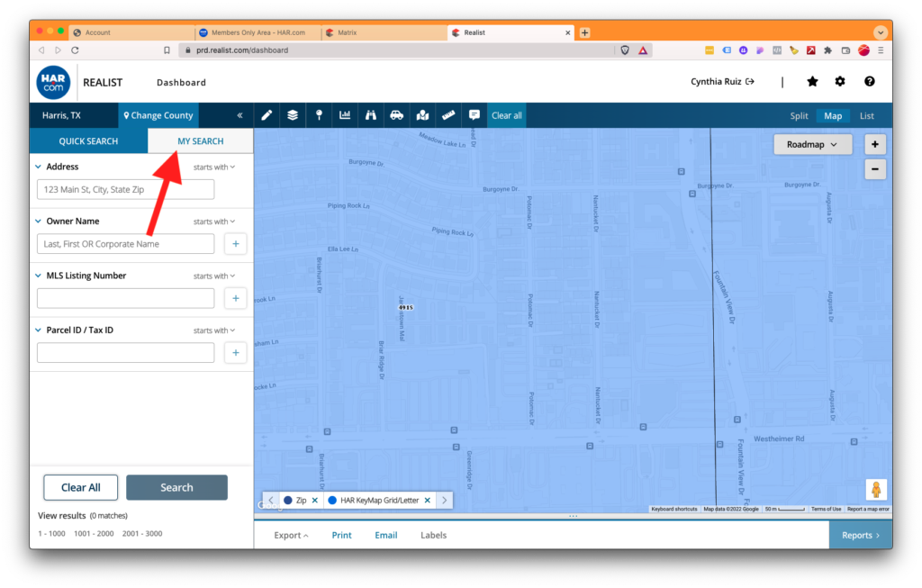
Task: Open MLS Listing Number starts with dropdown
Action: click(x=214, y=276)
